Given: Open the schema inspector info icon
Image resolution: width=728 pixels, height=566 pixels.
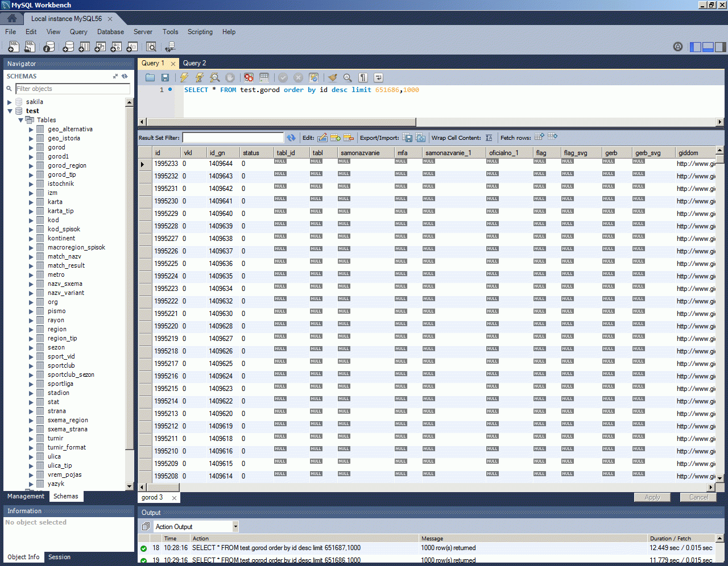Looking at the screenshot, I should click(x=49, y=47).
